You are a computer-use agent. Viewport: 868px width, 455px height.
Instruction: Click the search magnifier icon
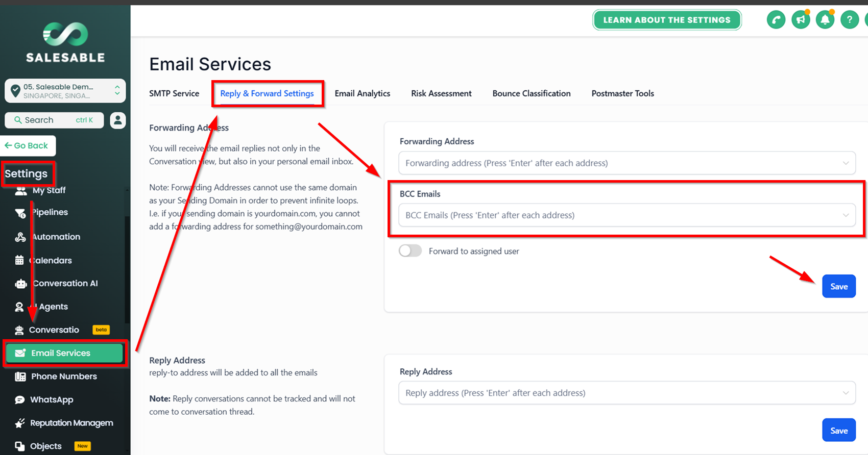pos(18,120)
